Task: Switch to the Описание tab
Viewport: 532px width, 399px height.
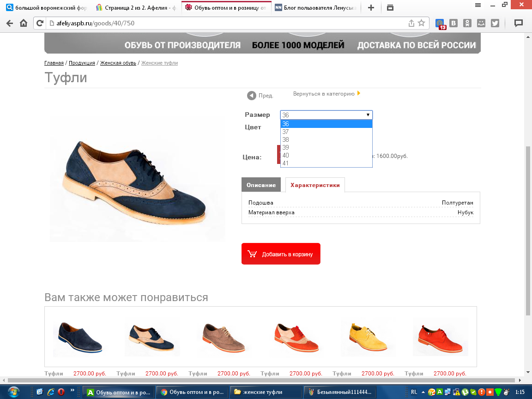Action: (261, 185)
